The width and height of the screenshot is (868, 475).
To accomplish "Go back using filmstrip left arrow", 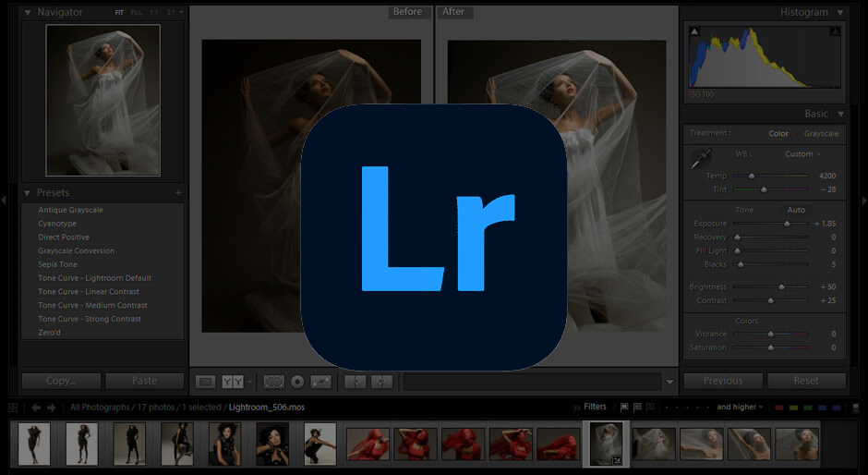I will [x=37, y=408].
